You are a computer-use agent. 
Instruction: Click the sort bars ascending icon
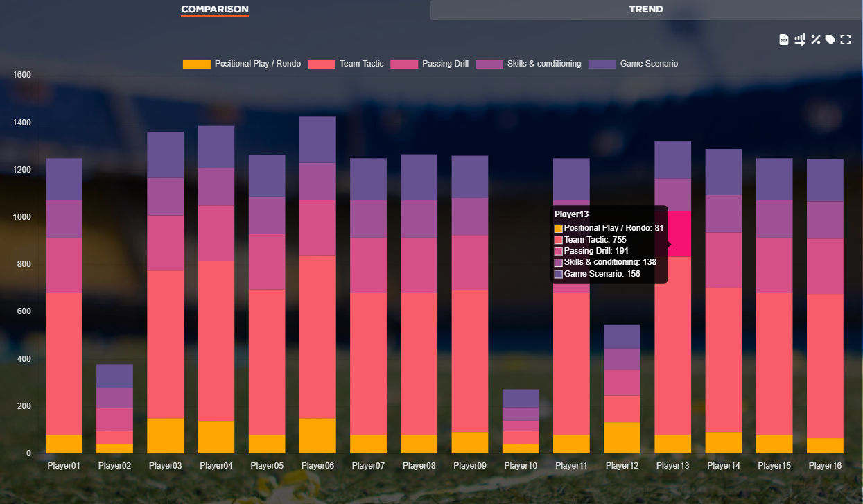(800, 40)
